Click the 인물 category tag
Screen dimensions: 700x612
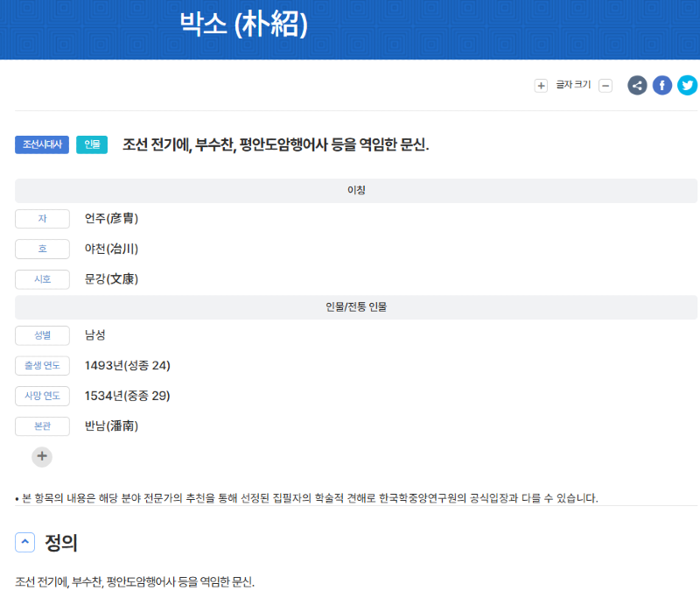pyautogui.click(x=92, y=144)
